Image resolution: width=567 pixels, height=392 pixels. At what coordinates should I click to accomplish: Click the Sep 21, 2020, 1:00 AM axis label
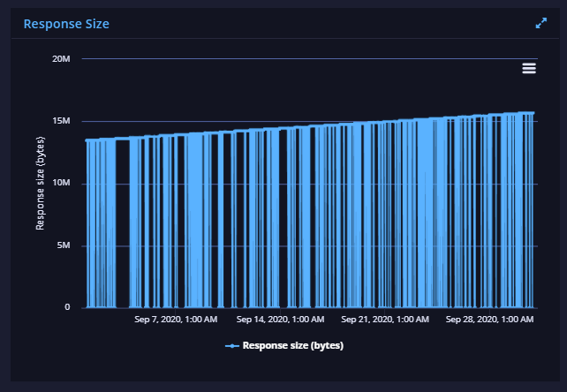coord(385,320)
